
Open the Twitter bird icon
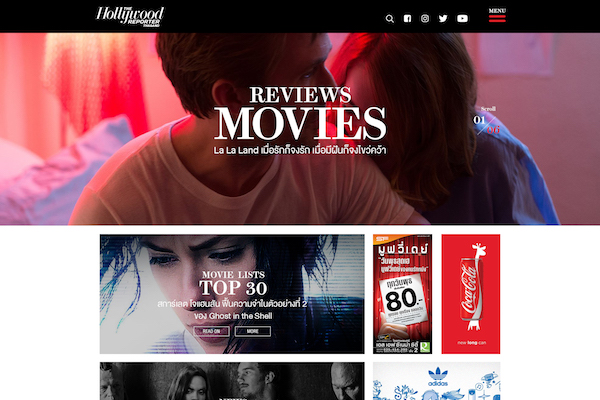point(443,18)
